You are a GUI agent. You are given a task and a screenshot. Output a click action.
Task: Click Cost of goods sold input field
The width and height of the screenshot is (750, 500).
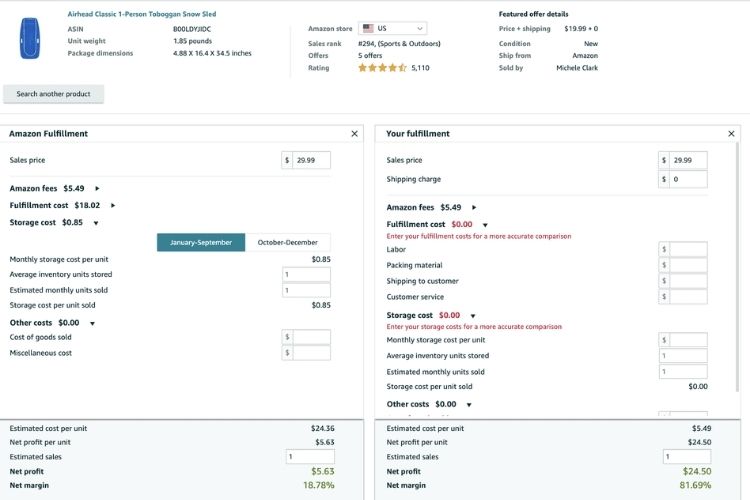tap(306, 337)
